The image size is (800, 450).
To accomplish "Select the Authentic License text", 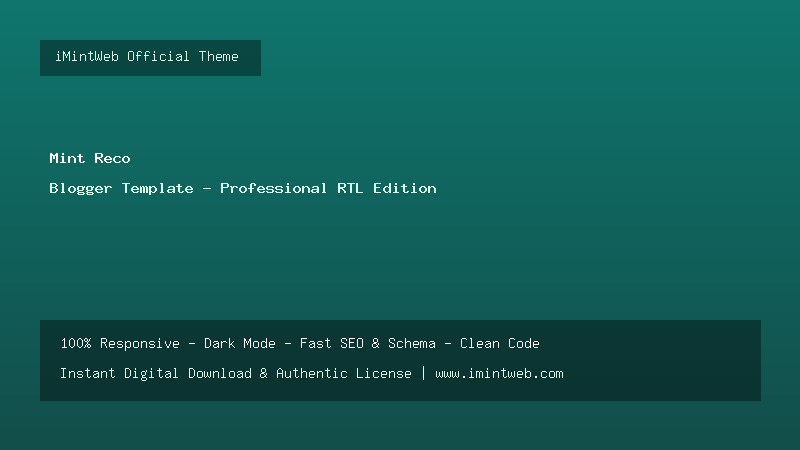I will 343,373.
